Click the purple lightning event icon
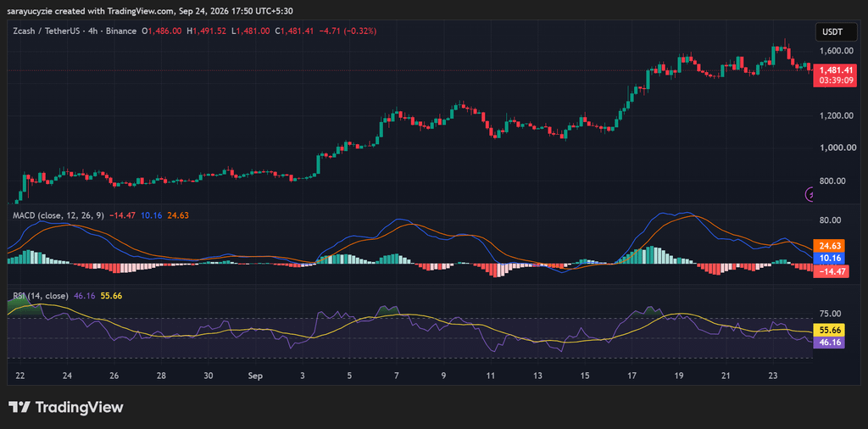Image resolution: width=868 pixels, height=429 pixels. point(810,194)
